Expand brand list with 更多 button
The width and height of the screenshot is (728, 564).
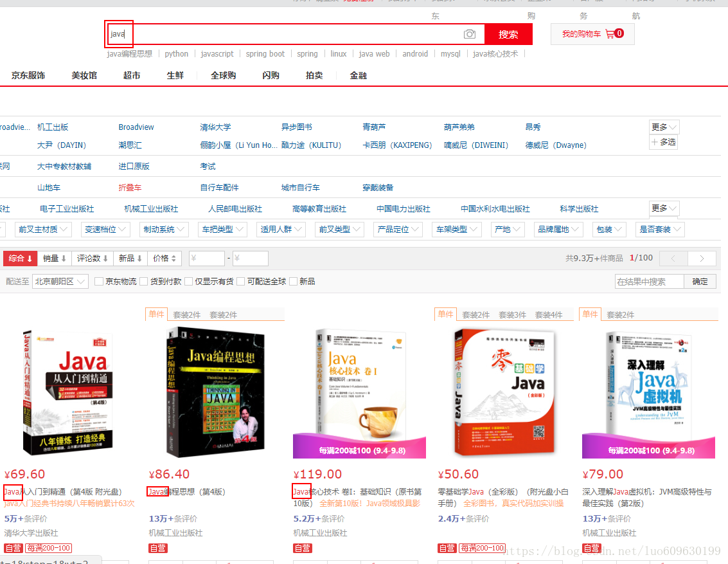click(664, 127)
